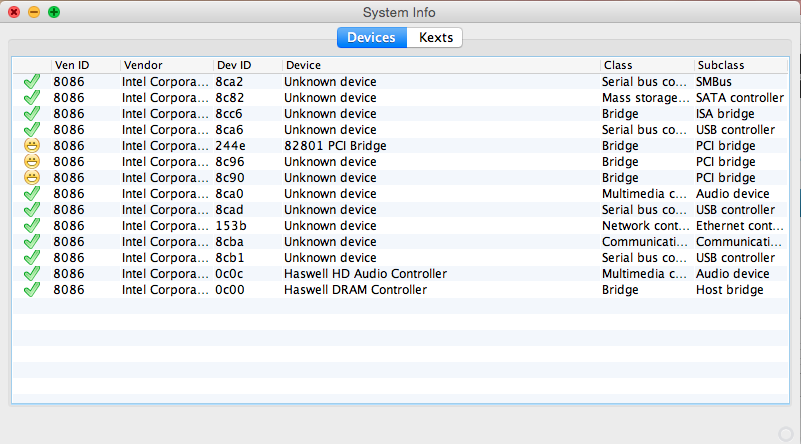The width and height of the screenshot is (801, 444).
Task: Click Dev ID cell '0c0c'
Action: pos(229,274)
